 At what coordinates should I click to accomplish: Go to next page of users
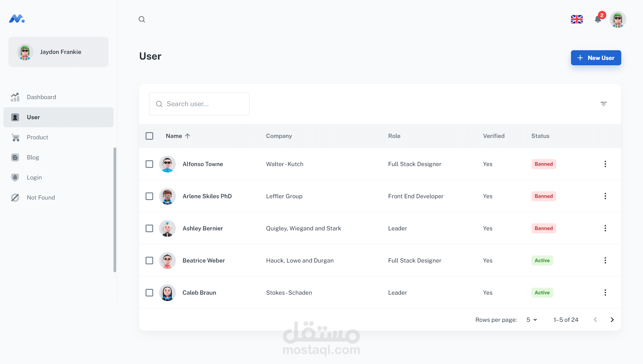click(612, 320)
